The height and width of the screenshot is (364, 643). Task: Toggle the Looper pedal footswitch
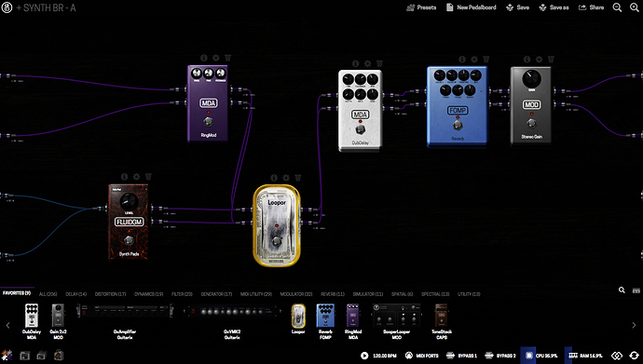(x=277, y=240)
